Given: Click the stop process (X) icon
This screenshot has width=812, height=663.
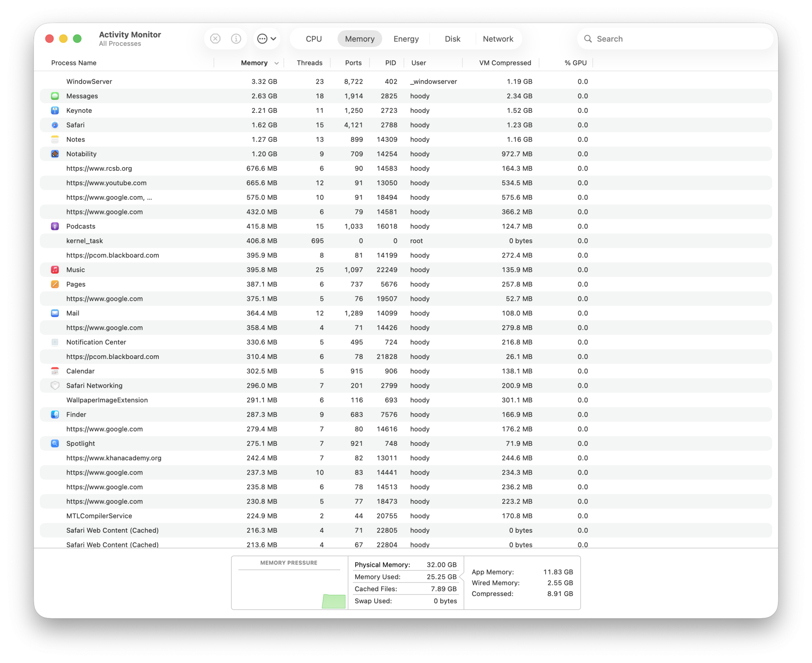Looking at the screenshot, I should 215,39.
